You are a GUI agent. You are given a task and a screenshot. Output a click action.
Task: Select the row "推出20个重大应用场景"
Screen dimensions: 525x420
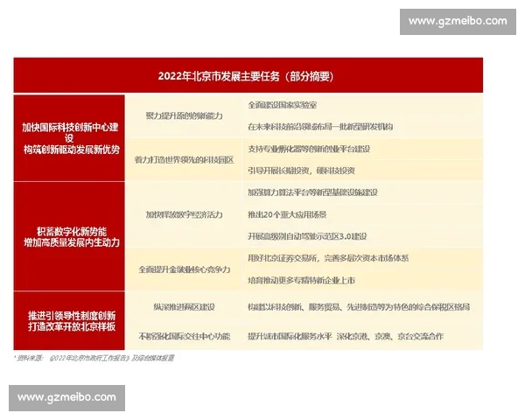(x=363, y=214)
